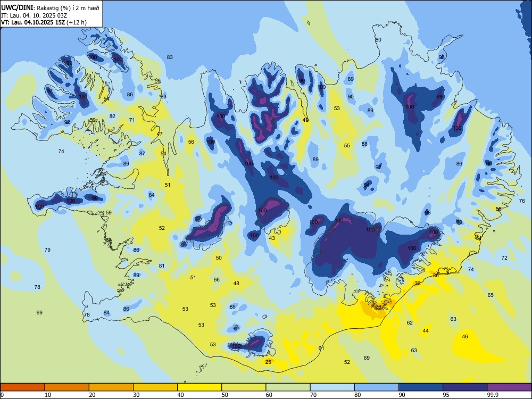Click the humidity value '87'
The width and height of the screenshot is (532, 399).
pos(142,153)
